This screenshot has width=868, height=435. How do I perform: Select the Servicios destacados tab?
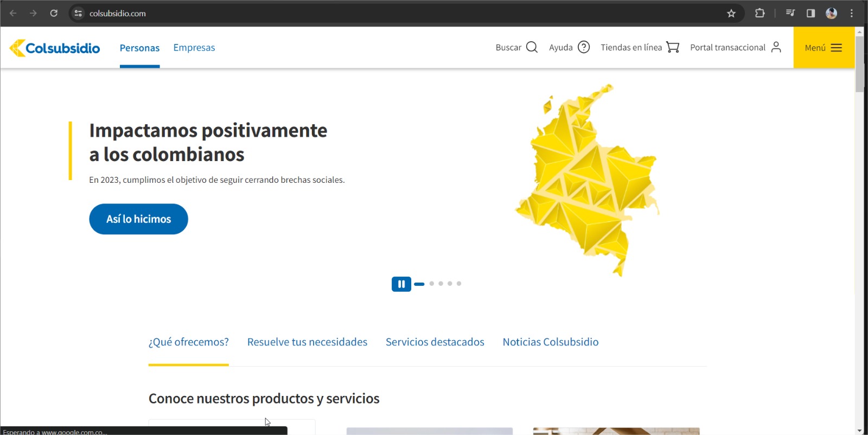click(435, 342)
